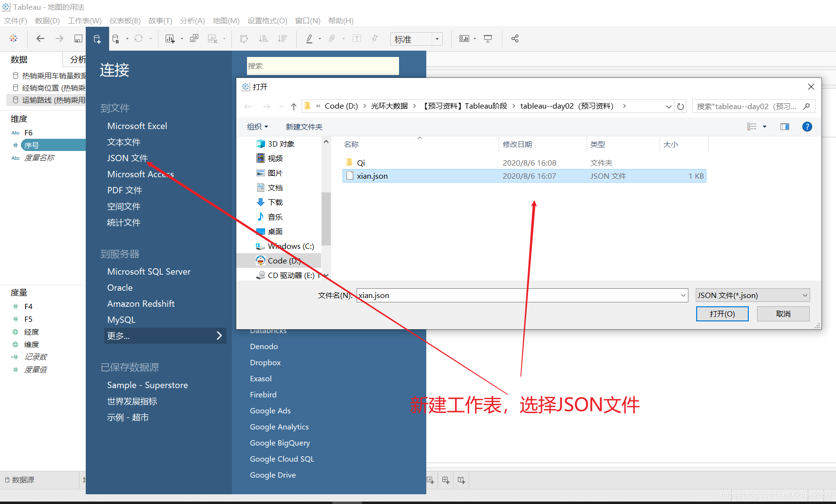This screenshot has height=504, width=836.
Task: Open the 帮助(H) menu
Action: coord(341,20)
